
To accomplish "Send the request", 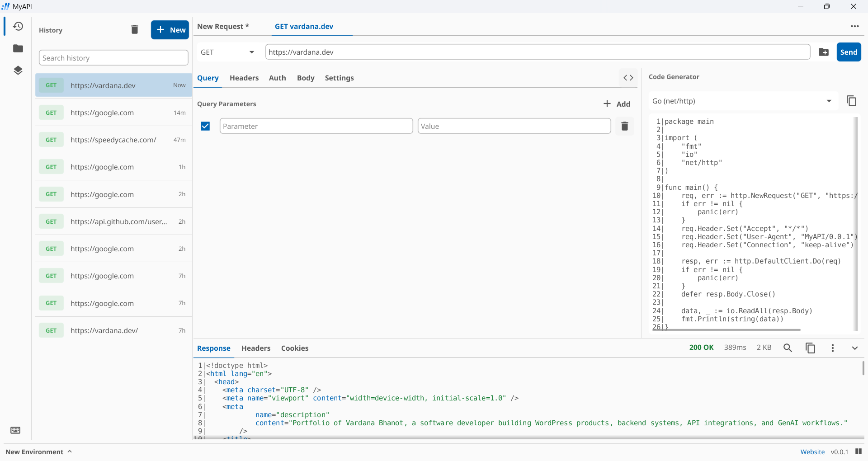I will [x=849, y=52].
